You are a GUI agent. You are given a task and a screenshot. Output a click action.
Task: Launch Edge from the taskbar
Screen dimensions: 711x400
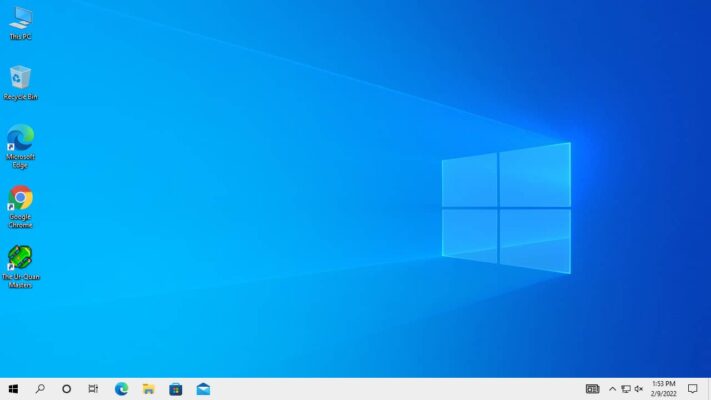point(121,389)
